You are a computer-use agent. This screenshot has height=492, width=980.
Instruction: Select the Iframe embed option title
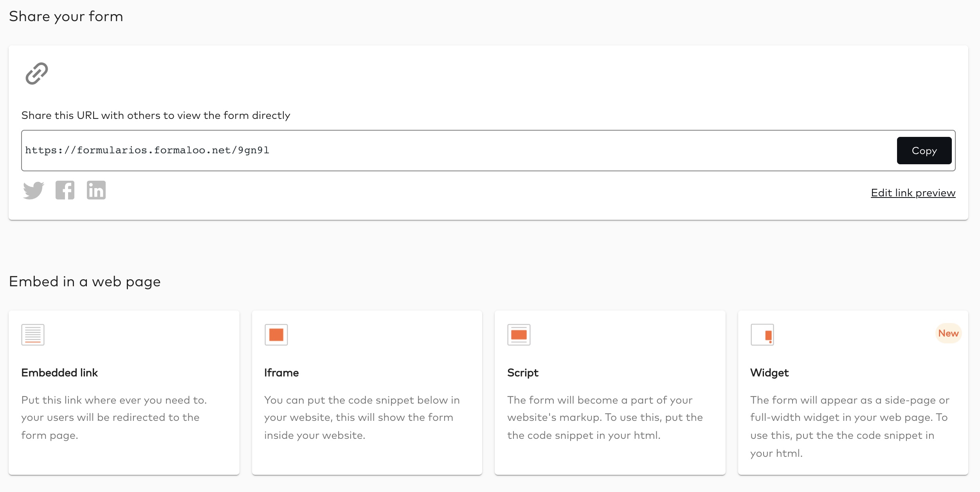pyautogui.click(x=281, y=373)
